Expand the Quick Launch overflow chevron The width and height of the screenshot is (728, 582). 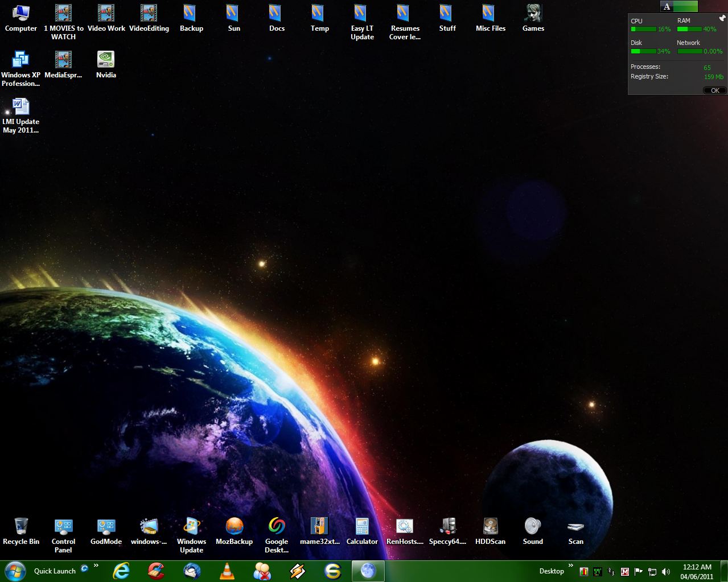click(96, 566)
